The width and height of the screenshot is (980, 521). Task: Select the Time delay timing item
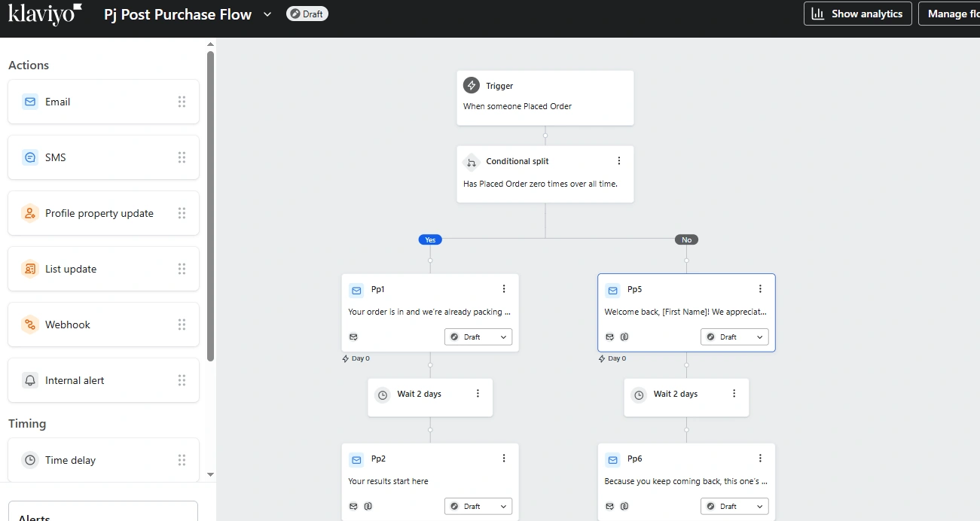(x=103, y=460)
